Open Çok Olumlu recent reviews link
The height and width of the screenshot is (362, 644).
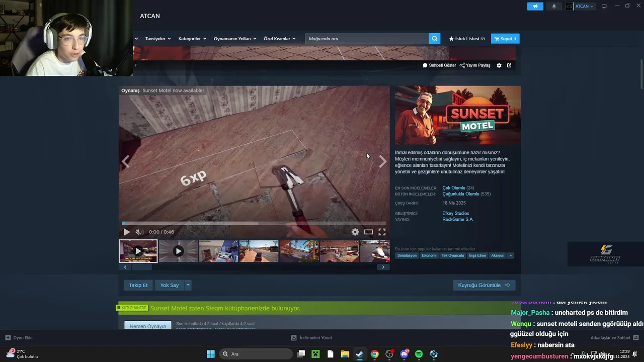pyautogui.click(x=454, y=188)
